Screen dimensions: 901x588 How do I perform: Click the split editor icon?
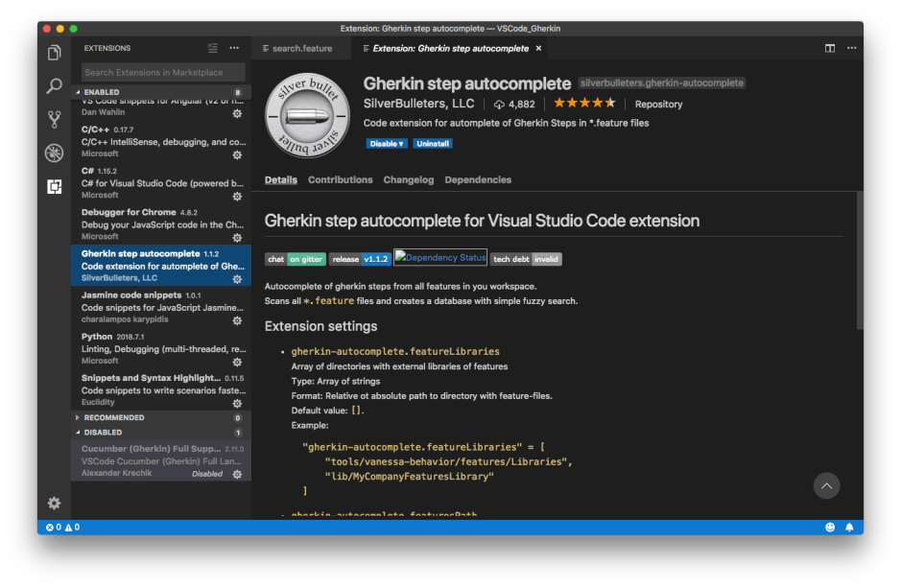tap(830, 48)
